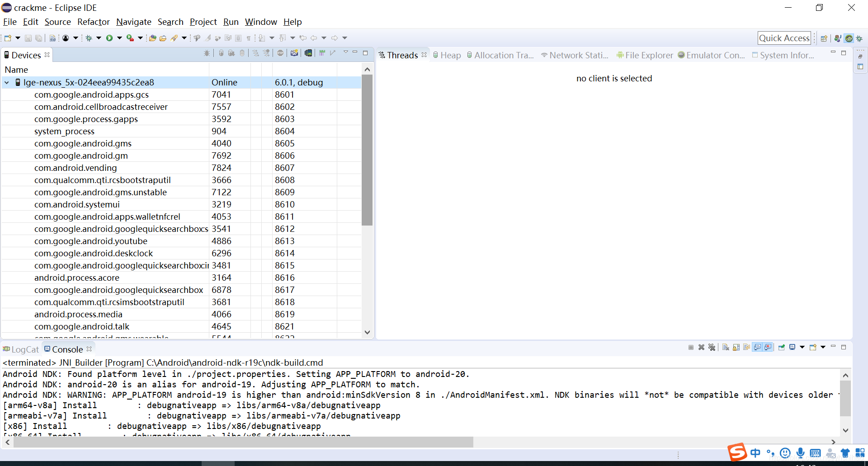Switch to System Information tab
Screen dimensions: 868x466
pyautogui.click(x=783, y=55)
